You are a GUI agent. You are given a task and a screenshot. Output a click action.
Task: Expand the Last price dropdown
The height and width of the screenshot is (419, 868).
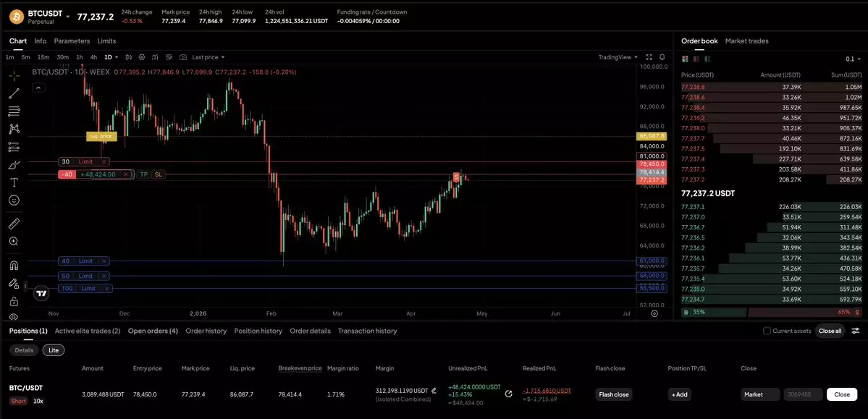point(208,57)
